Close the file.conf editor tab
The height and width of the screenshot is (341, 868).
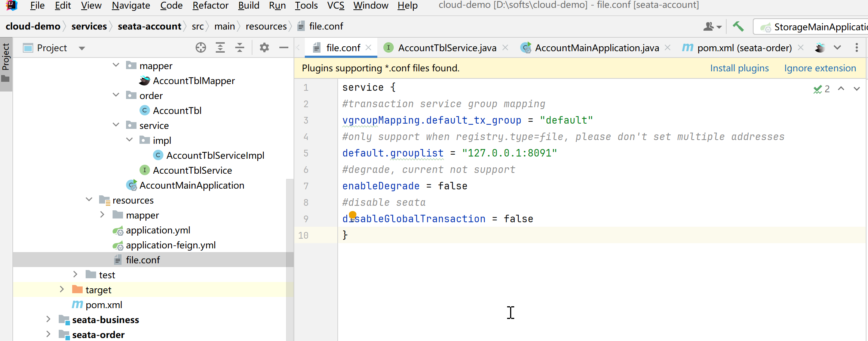[x=368, y=48]
